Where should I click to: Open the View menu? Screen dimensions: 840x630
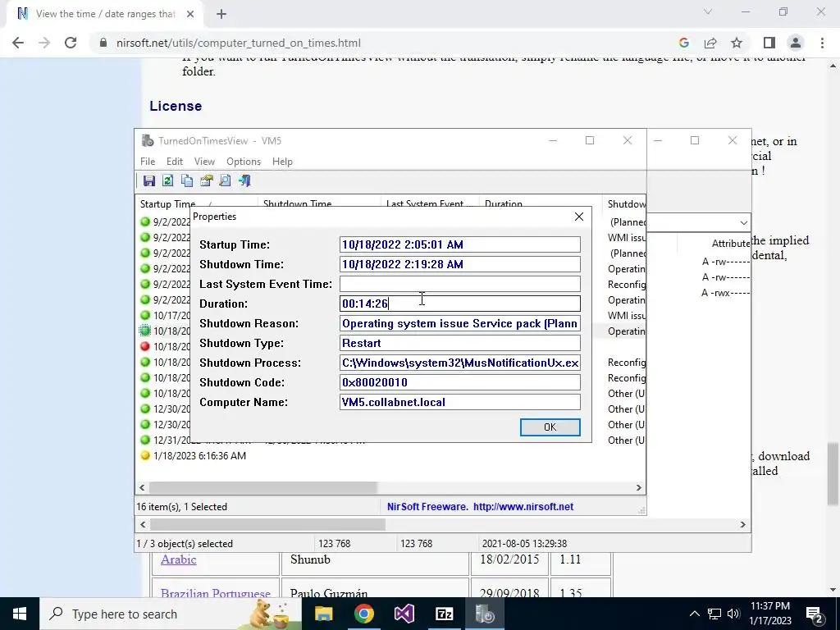(204, 162)
